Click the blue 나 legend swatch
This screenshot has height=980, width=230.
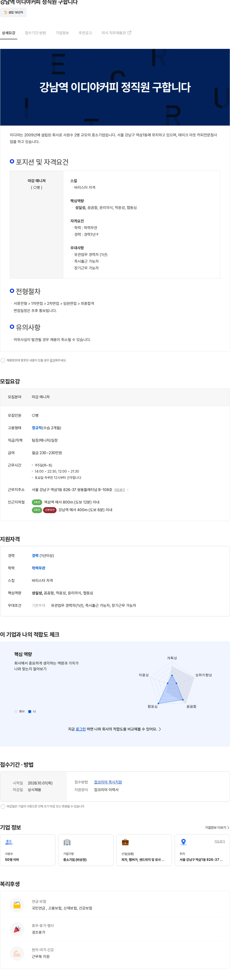[30, 711]
